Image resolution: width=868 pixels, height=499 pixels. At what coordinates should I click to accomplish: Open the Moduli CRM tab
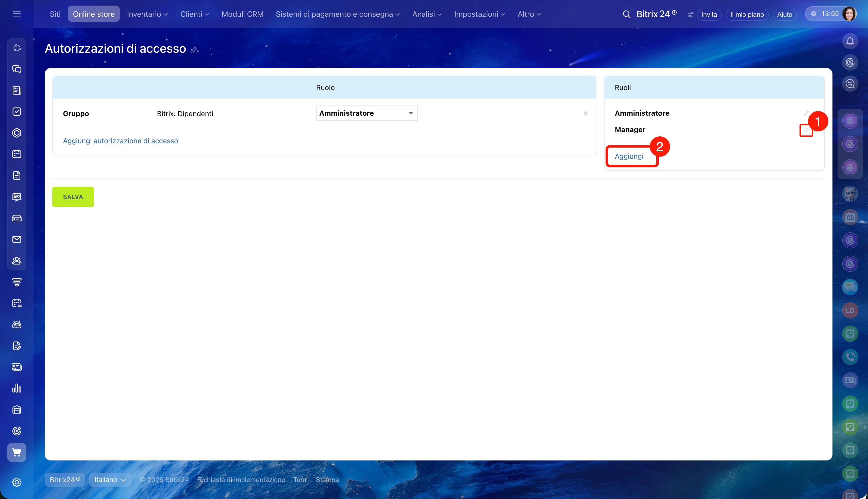coord(242,14)
